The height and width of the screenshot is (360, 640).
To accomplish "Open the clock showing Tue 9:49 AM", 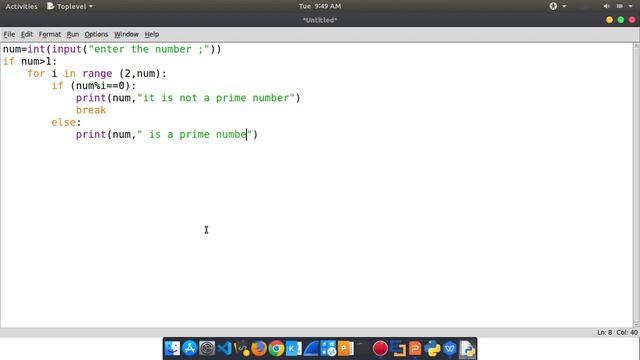I will click(x=320, y=6).
